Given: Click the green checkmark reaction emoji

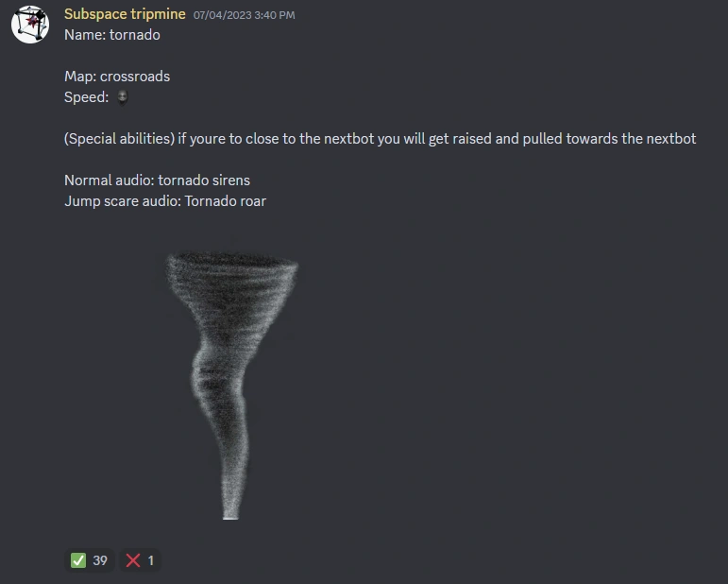Looking at the screenshot, I should pyautogui.click(x=78, y=560).
